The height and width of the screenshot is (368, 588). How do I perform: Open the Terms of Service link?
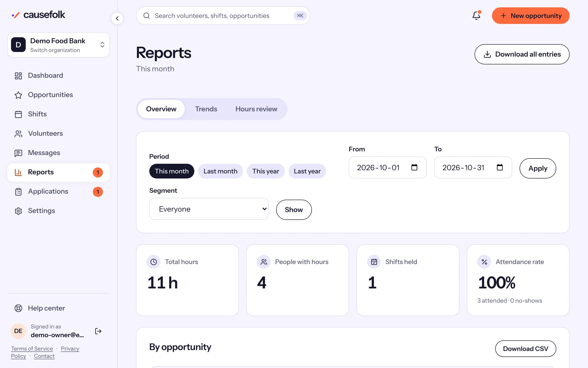(x=32, y=348)
